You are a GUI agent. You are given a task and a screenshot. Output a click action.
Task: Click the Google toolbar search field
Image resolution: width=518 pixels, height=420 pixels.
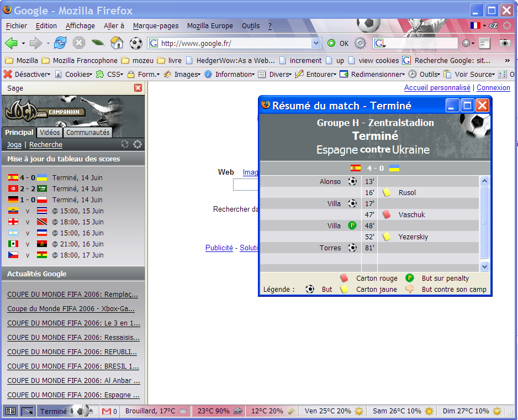tap(422, 43)
